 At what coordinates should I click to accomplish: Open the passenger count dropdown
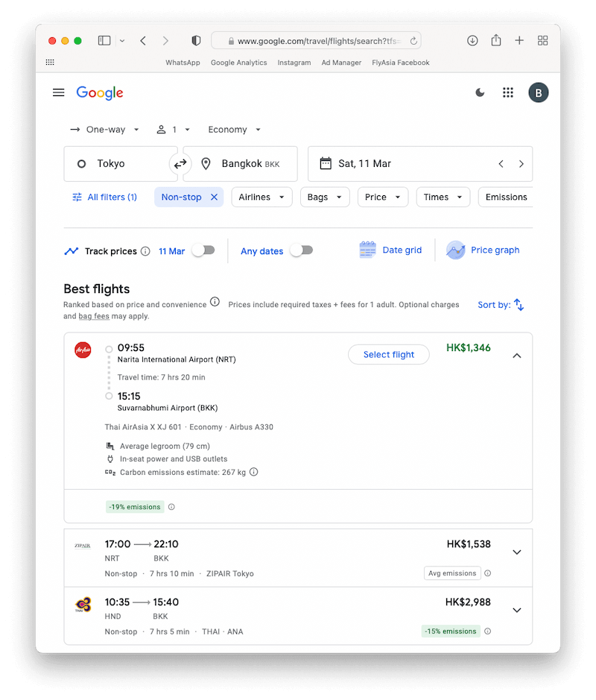tap(173, 130)
